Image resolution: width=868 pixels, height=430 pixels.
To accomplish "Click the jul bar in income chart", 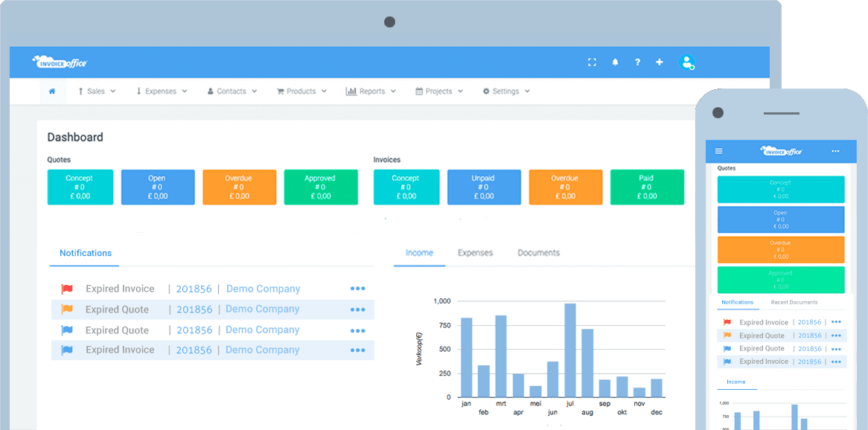I will pos(570,350).
